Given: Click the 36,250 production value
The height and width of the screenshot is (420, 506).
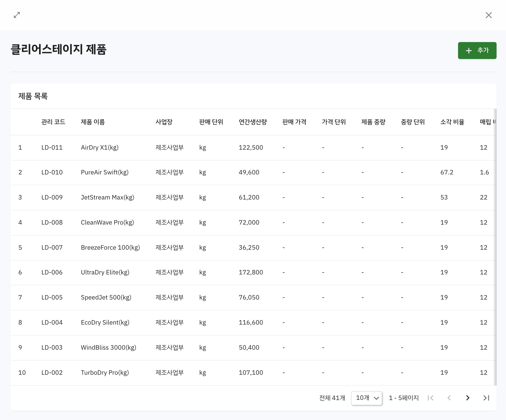Looking at the screenshot, I should (x=249, y=248).
